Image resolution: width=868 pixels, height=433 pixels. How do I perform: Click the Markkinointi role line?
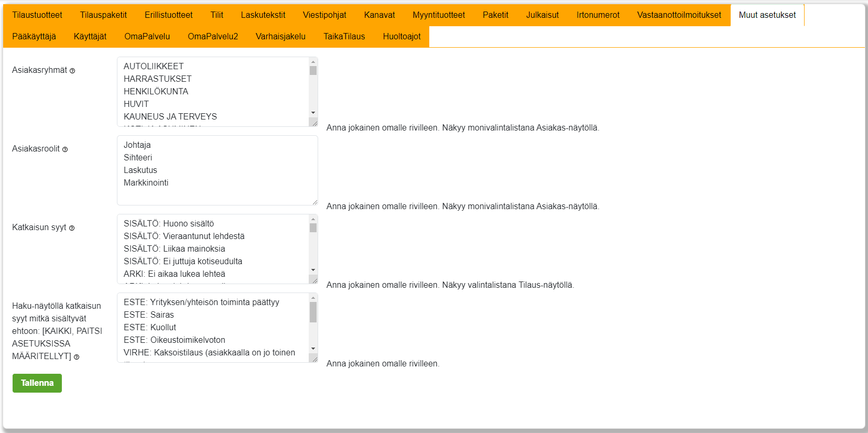click(x=146, y=183)
